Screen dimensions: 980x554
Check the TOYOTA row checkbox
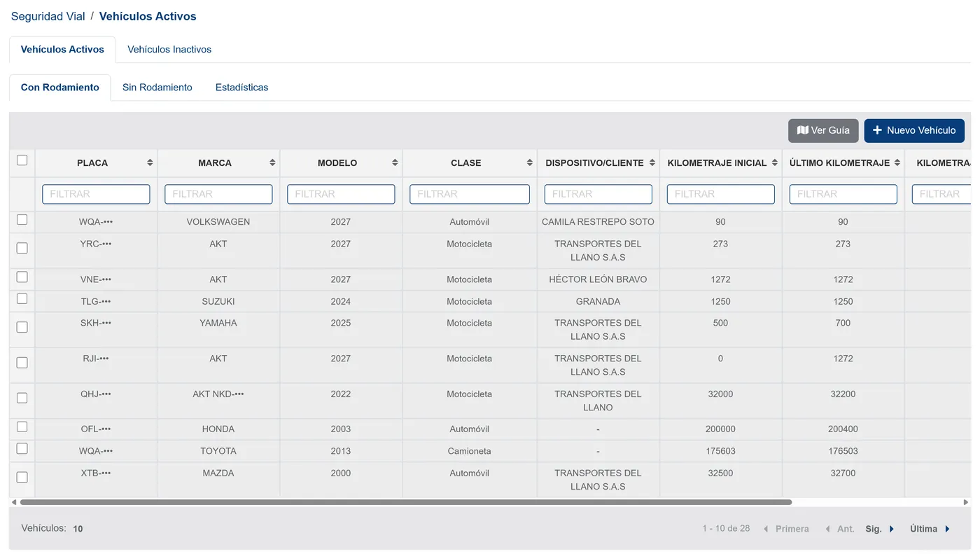point(22,449)
